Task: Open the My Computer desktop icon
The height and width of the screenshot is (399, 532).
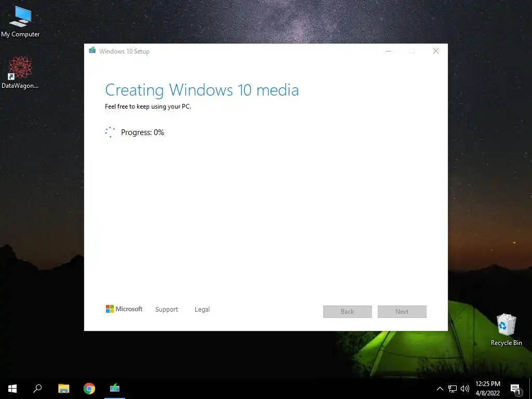Action: 20,21
